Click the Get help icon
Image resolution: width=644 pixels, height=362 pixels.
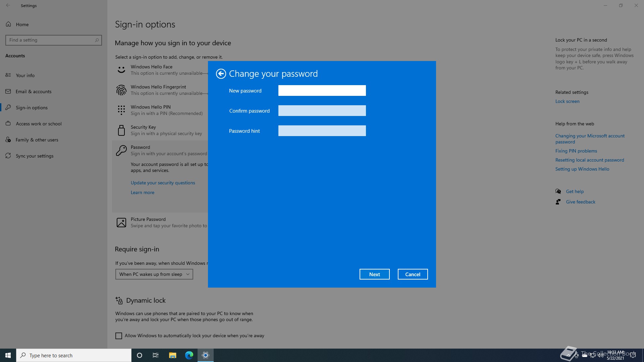coord(558,191)
